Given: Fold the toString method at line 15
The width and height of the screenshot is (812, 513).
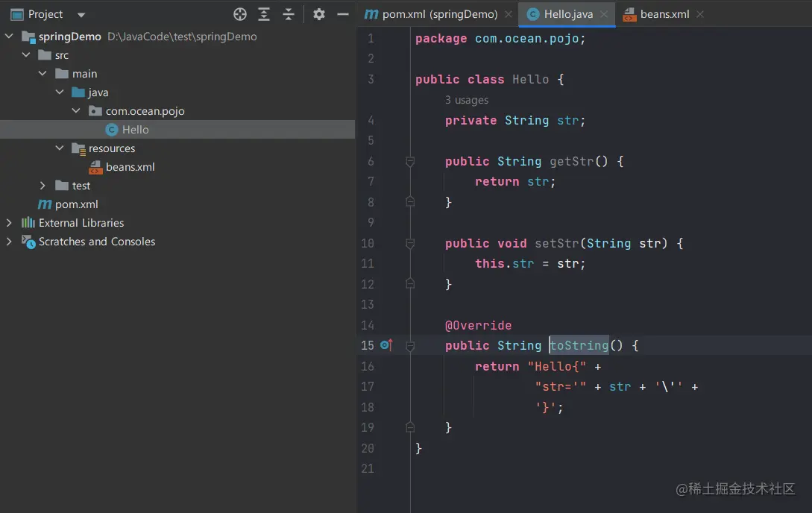Looking at the screenshot, I should [x=410, y=346].
